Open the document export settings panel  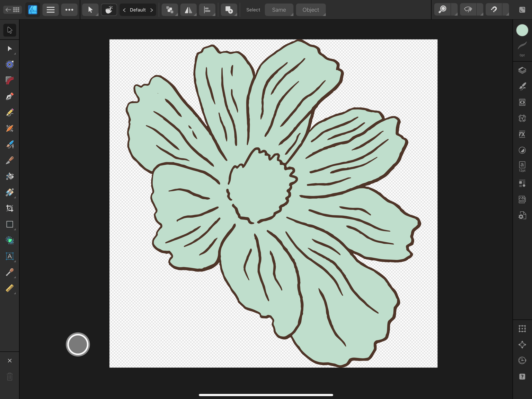(x=522, y=215)
